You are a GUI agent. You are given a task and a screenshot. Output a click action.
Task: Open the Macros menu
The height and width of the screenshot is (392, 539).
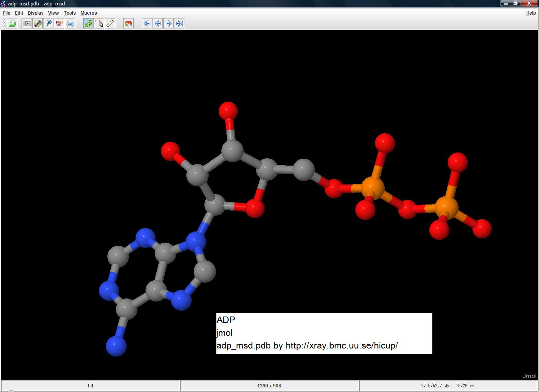tap(89, 13)
